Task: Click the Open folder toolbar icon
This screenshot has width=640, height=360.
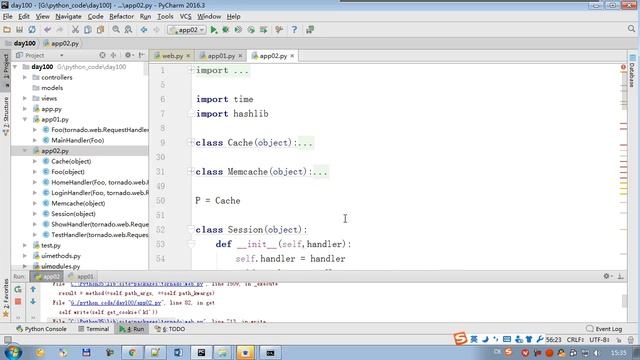Action: pos(7,29)
